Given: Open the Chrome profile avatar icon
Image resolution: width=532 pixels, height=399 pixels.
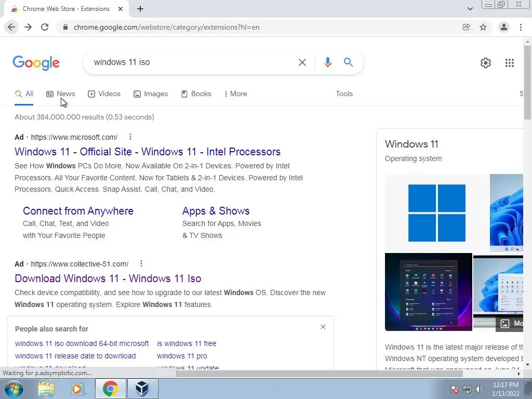Looking at the screenshot, I should click(504, 27).
